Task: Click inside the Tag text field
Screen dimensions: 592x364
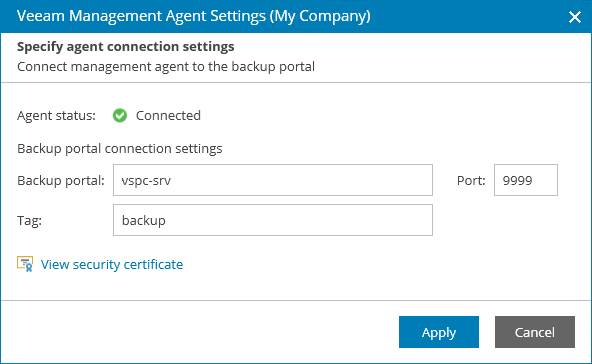Action: click(x=273, y=220)
